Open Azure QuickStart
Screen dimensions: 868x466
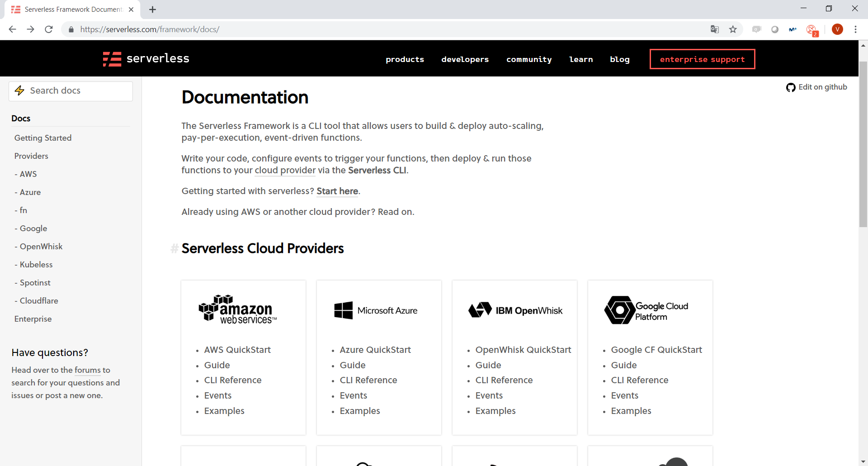click(x=375, y=350)
